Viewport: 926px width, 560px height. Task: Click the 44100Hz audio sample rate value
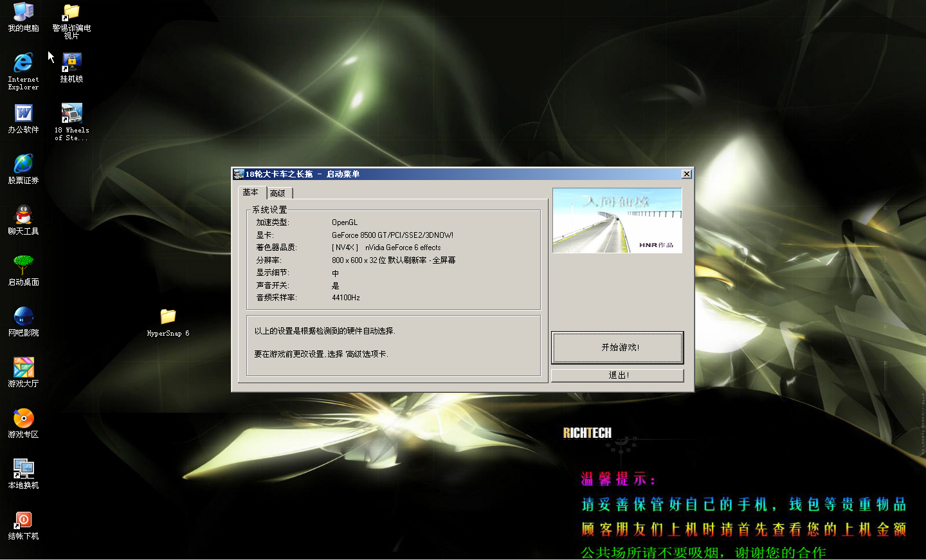(x=346, y=298)
